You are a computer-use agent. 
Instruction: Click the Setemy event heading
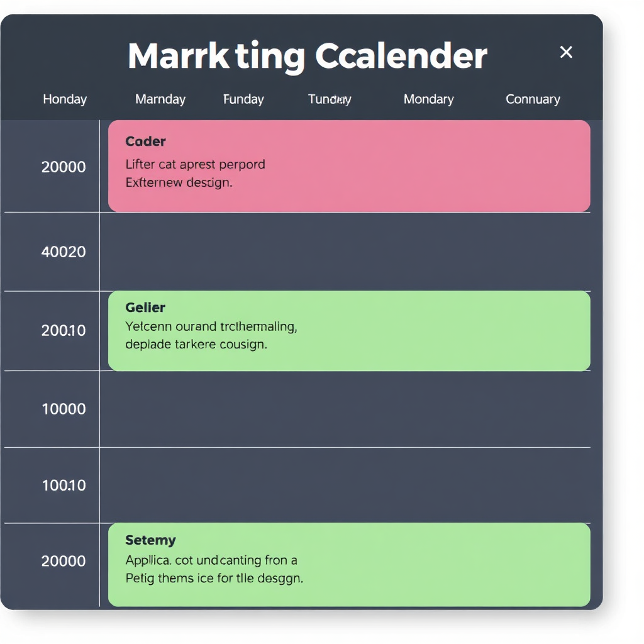coord(150,540)
